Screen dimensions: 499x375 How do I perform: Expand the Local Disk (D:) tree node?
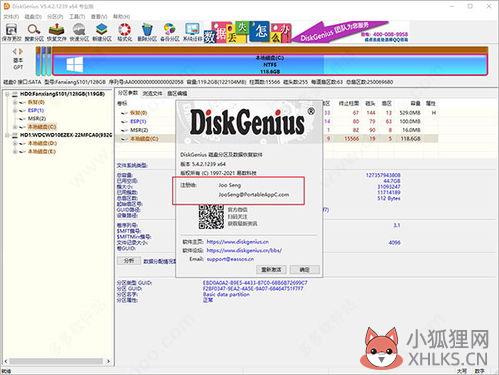pos(15,143)
